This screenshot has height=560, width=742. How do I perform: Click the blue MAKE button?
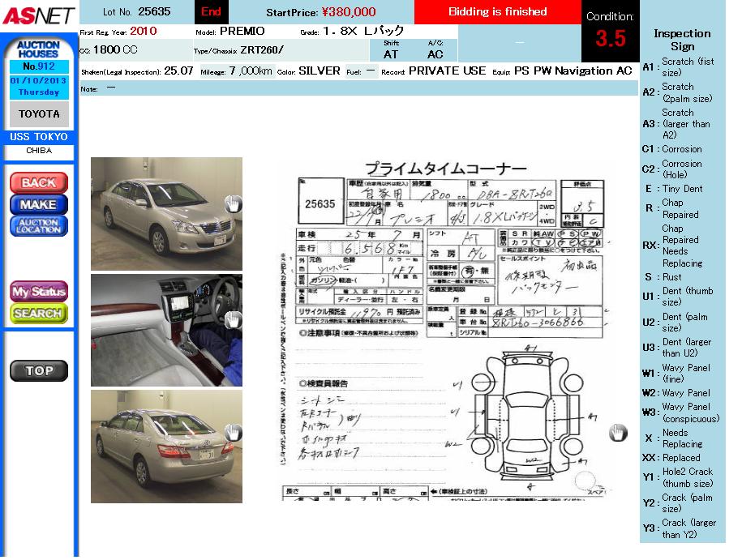point(38,204)
